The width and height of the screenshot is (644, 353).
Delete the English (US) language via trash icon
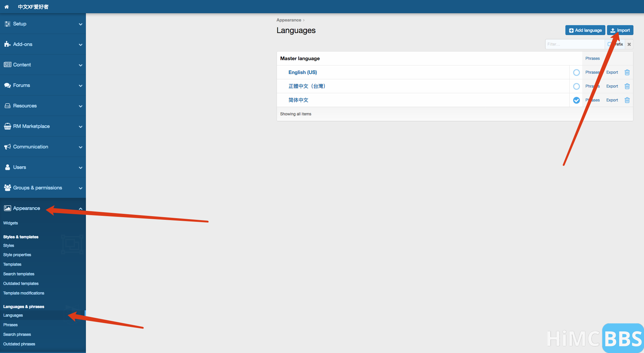click(627, 72)
